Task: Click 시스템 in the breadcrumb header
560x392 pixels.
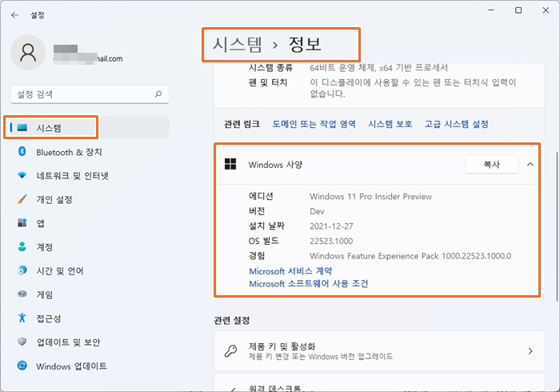Action: tap(238, 45)
